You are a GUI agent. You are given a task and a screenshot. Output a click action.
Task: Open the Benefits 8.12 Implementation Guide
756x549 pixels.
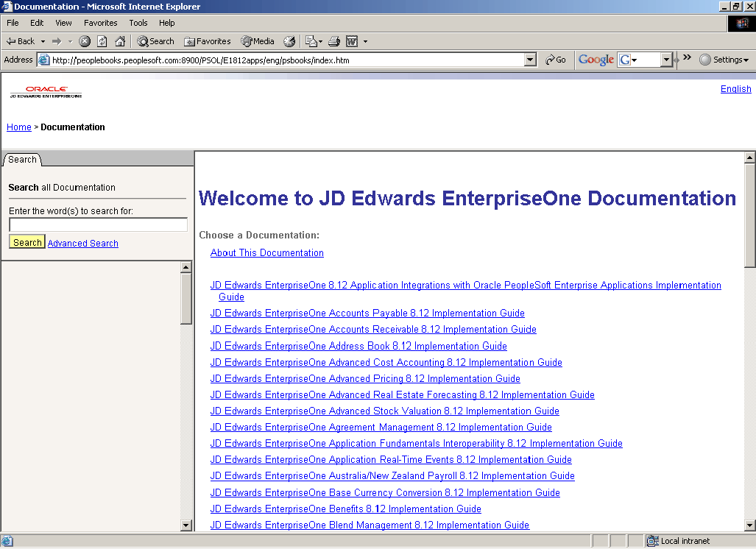[x=346, y=509]
